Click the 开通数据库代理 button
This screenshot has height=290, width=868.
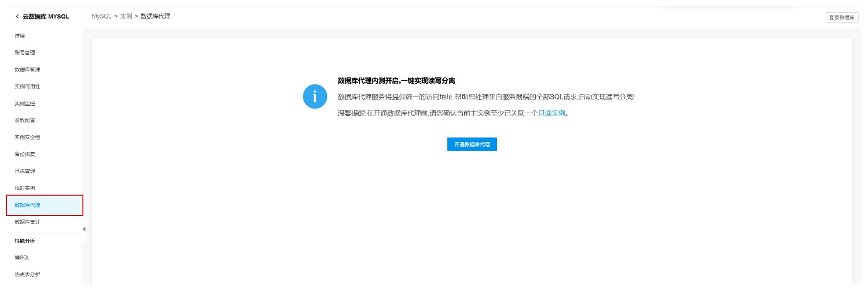click(472, 144)
